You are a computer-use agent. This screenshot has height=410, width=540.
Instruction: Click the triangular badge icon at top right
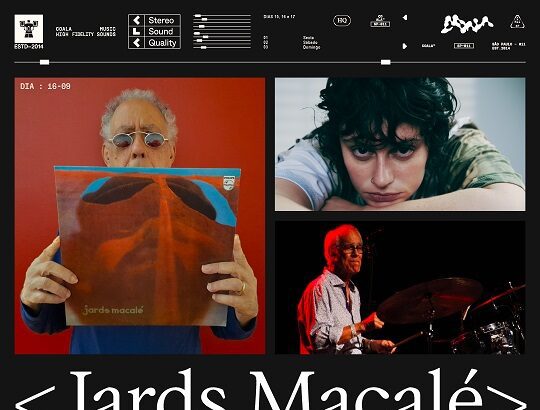517,22
